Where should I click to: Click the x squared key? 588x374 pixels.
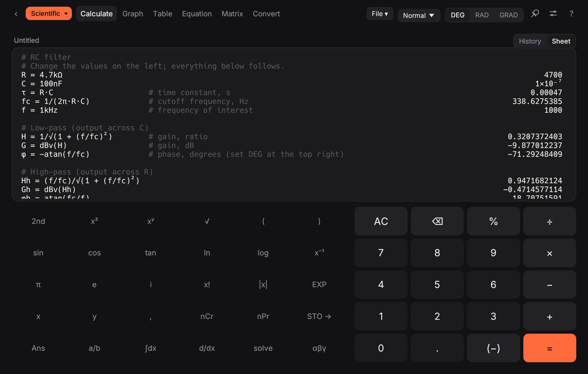click(x=94, y=221)
